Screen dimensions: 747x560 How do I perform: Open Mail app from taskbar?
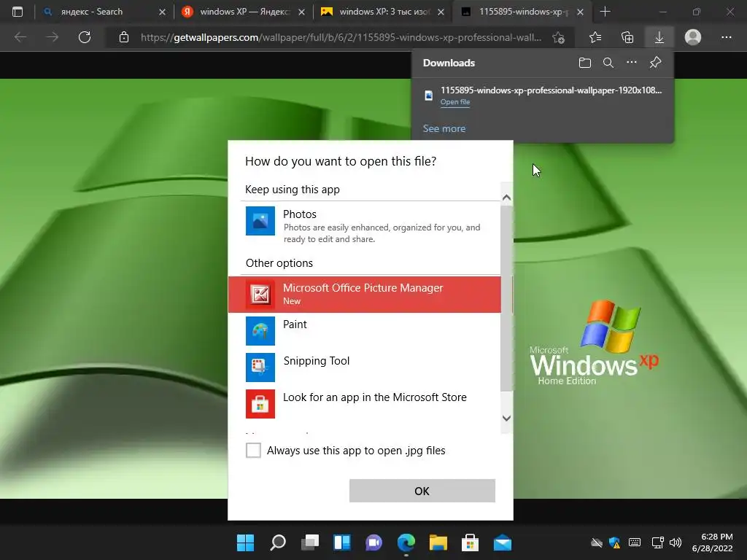point(503,542)
